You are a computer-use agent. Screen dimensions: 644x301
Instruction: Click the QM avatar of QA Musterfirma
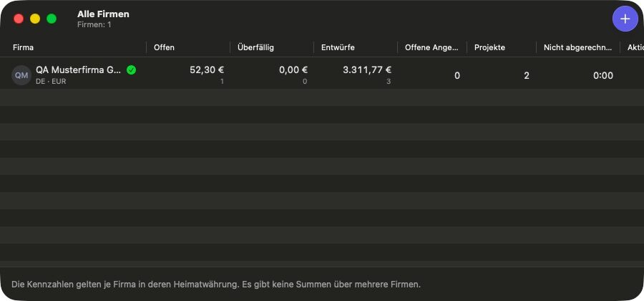pos(21,75)
